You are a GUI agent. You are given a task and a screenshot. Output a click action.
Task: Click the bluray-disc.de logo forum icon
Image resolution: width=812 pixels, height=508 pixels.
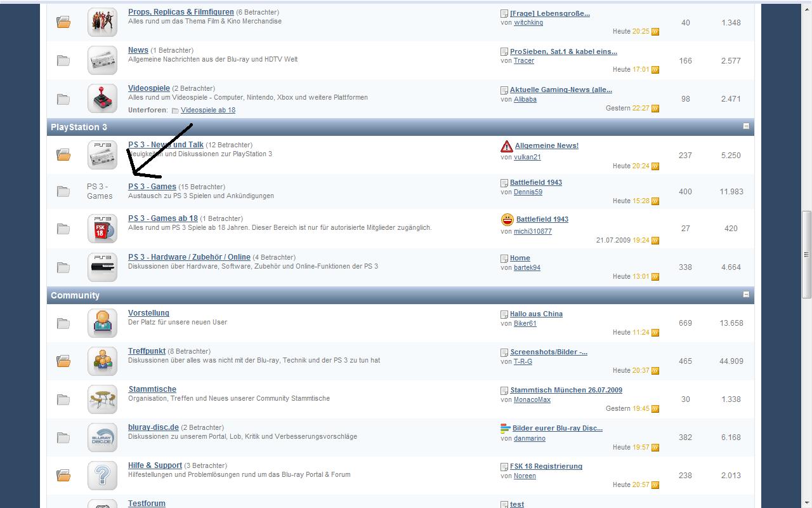coord(102,438)
